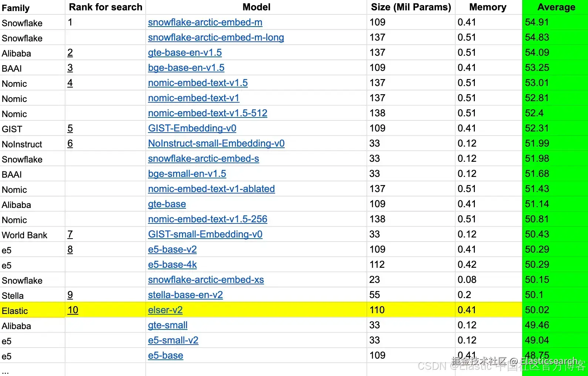588x376 pixels.
Task: Open the stella-base-en-v2 model link
Action: pyautogui.click(x=185, y=295)
